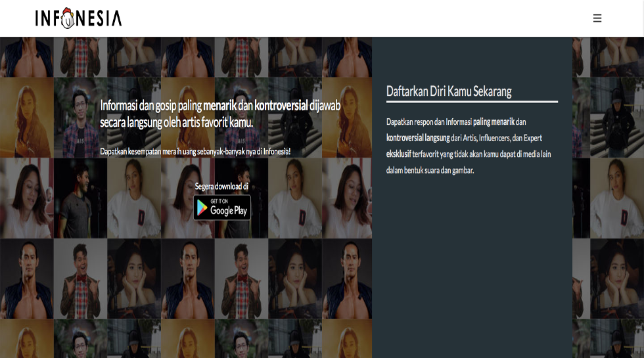Click the chicken mascot inside the logo
The height and width of the screenshot is (358, 644).
point(68,19)
